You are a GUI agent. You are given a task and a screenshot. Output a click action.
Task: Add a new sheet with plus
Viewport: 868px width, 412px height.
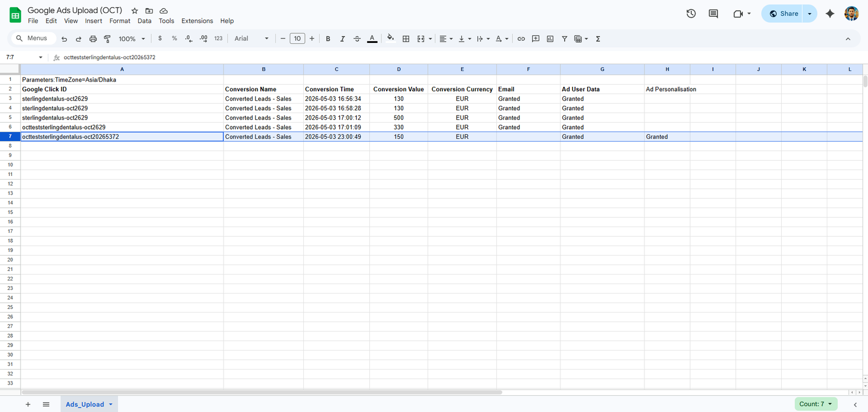[x=28, y=404]
